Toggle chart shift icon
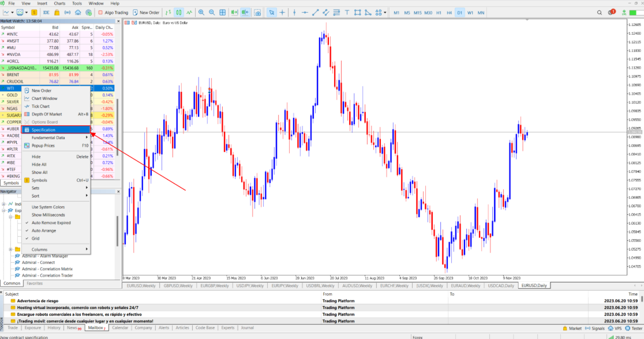 pyautogui.click(x=245, y=13)
